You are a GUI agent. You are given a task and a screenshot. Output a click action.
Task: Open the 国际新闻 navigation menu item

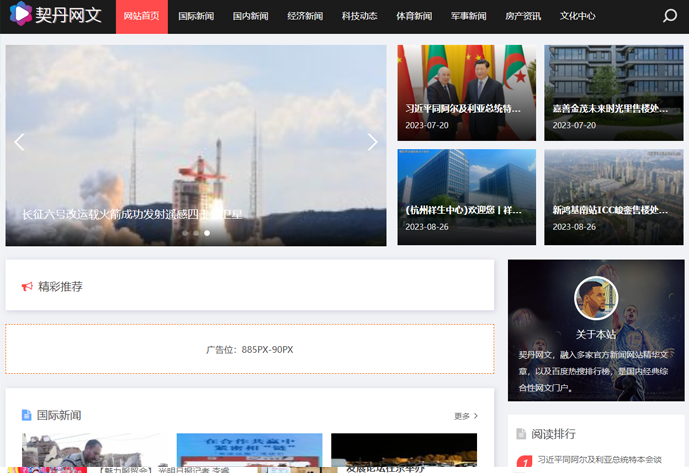(x=196, y=17)
